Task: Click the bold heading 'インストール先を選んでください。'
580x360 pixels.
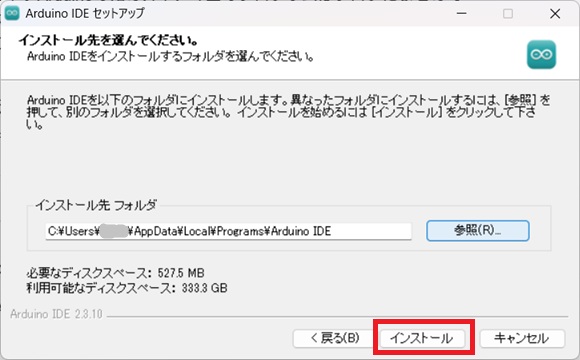Action: coord(109,40)
